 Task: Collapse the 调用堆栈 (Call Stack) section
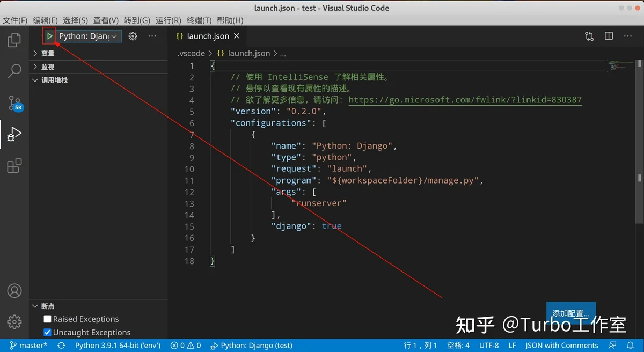click(54, 80)
